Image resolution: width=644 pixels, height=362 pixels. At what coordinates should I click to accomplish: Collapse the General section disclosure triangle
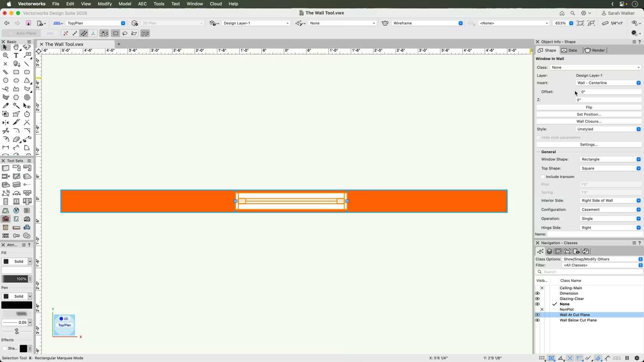click(x=538, y=152)
